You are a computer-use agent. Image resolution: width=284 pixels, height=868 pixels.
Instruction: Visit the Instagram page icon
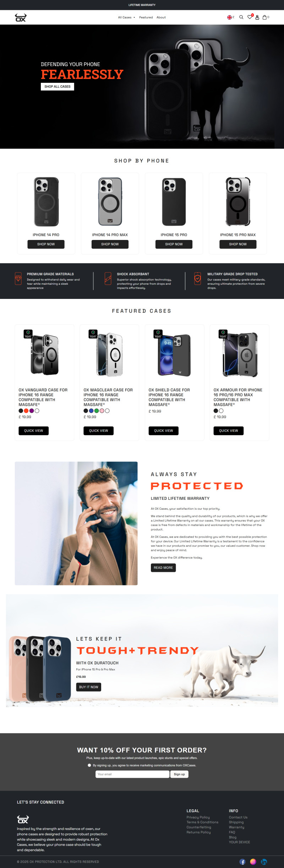coord(253,861)
